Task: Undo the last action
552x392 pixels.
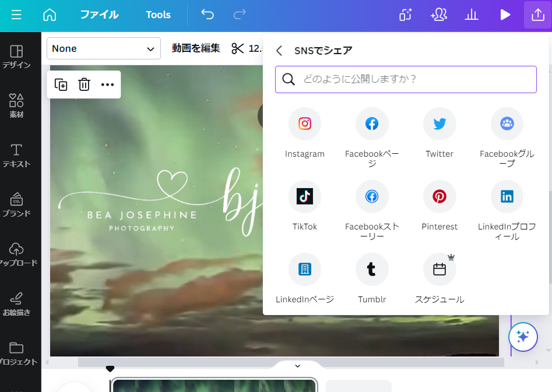Action: point(208,15)
